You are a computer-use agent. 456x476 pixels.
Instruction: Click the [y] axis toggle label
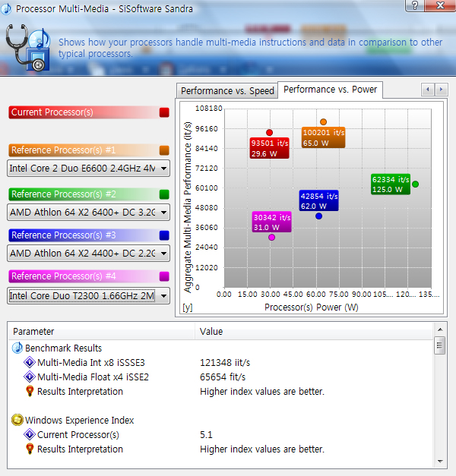click(188, 307)
